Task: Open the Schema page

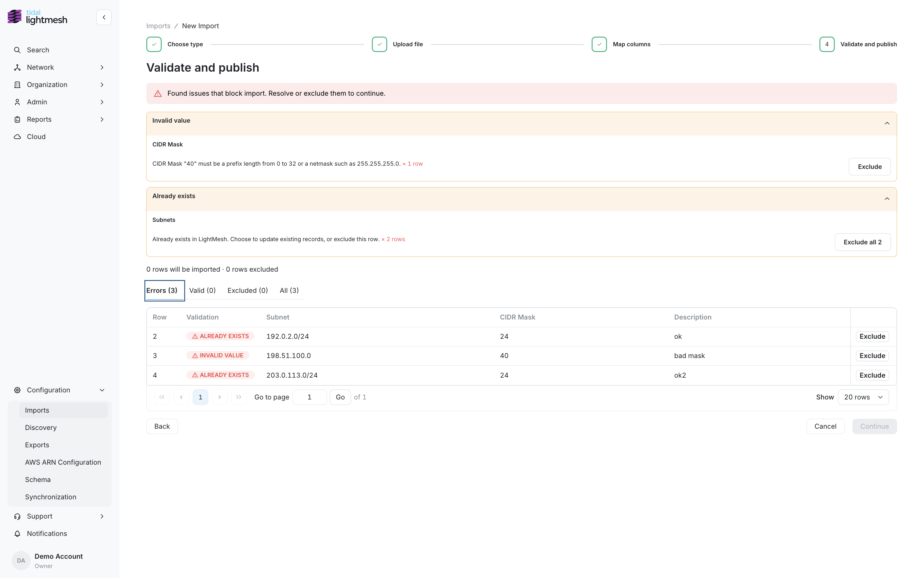Action: point(64,479)
